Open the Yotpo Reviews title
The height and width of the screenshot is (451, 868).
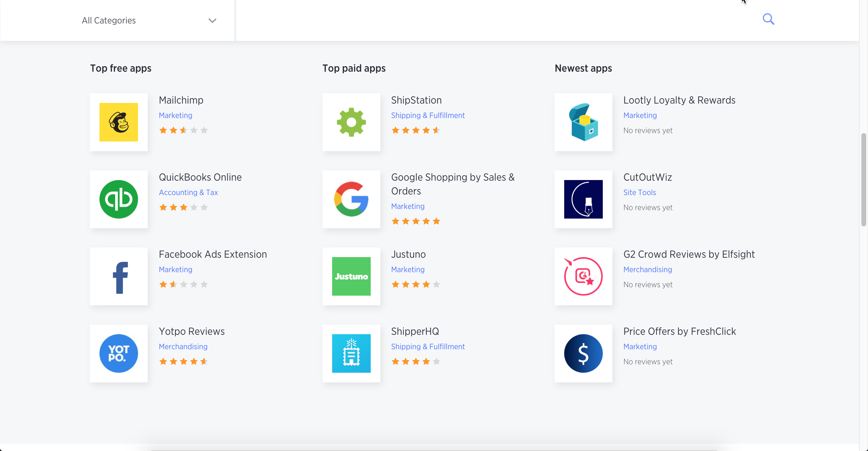point(191,331)
